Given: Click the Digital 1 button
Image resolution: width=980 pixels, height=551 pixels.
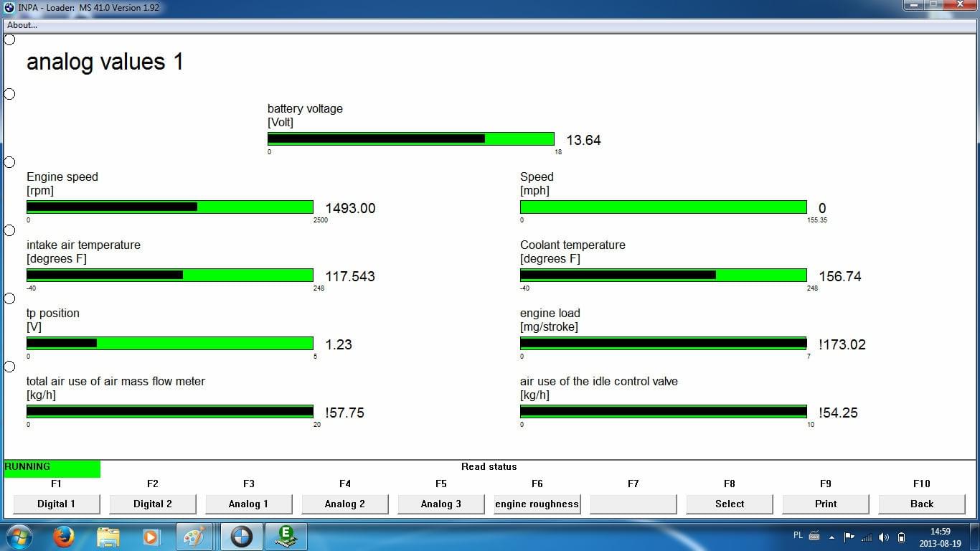Looking at the screenshot, I should pos(57,504).
